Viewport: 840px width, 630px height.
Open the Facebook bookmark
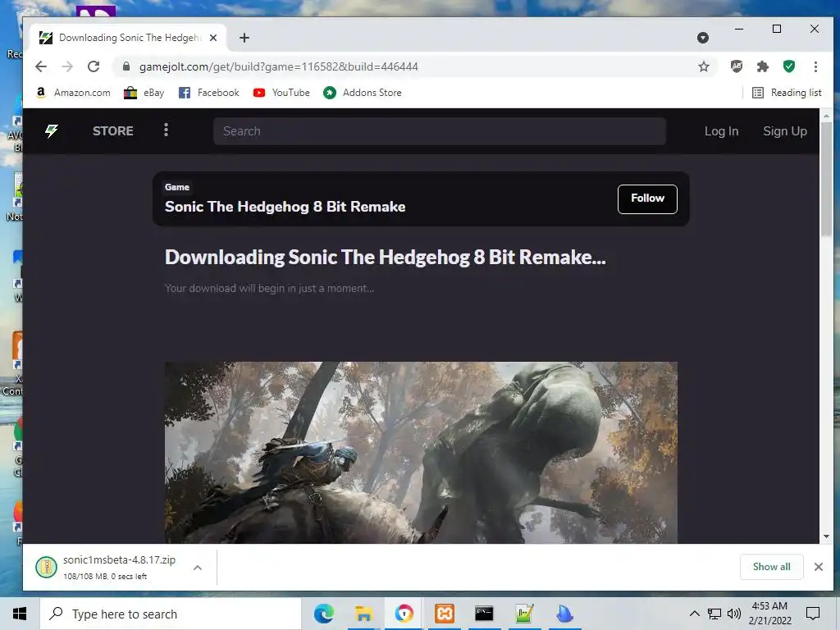(x=209, y=93)
